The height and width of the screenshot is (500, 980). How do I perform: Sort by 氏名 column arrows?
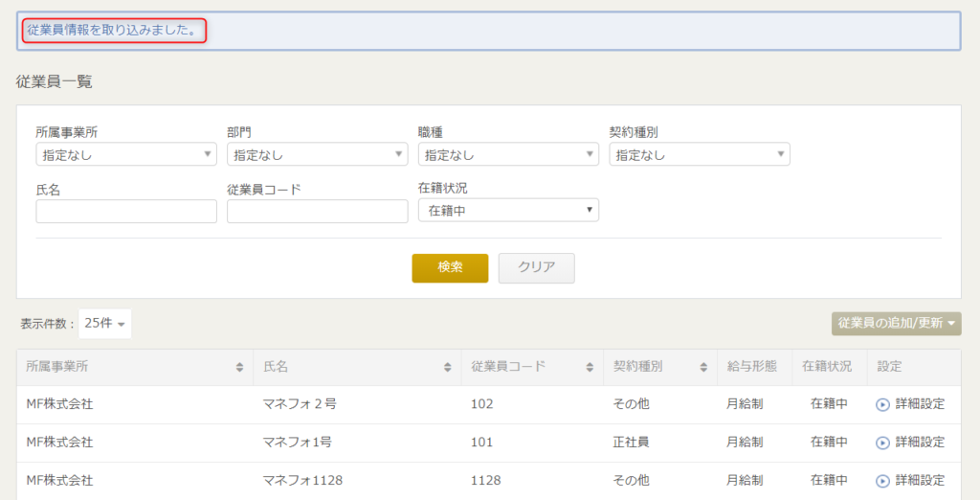click(448, 367)
